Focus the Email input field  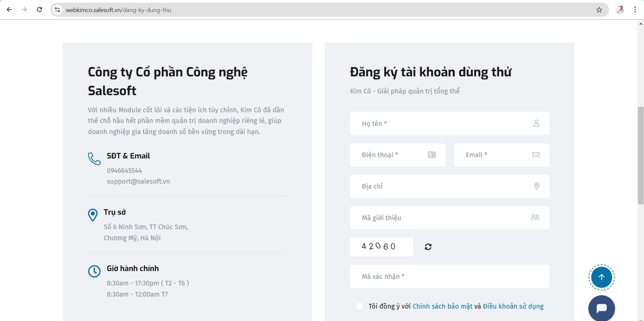[x=501, y=155]
